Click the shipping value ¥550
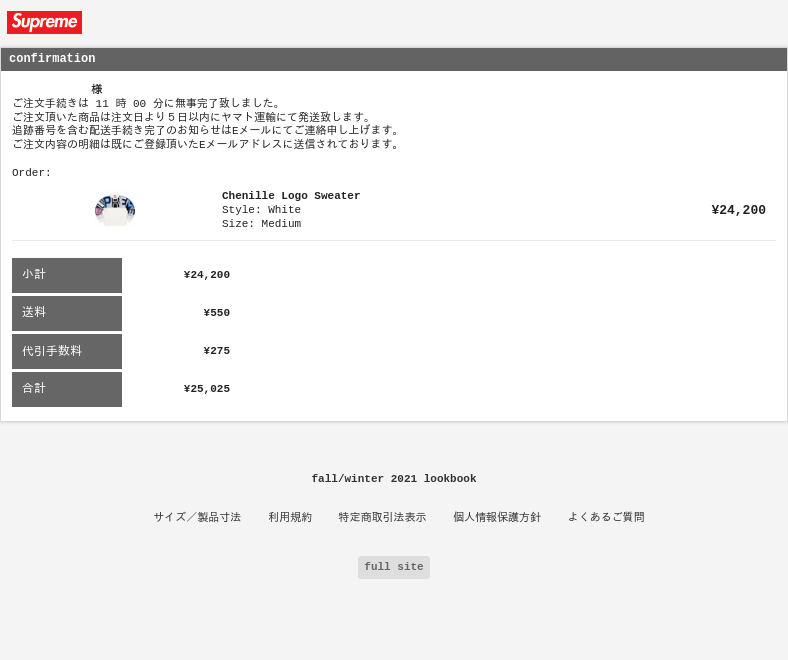The width and height of the screenshot is (788, 660). tap(217, 313)
